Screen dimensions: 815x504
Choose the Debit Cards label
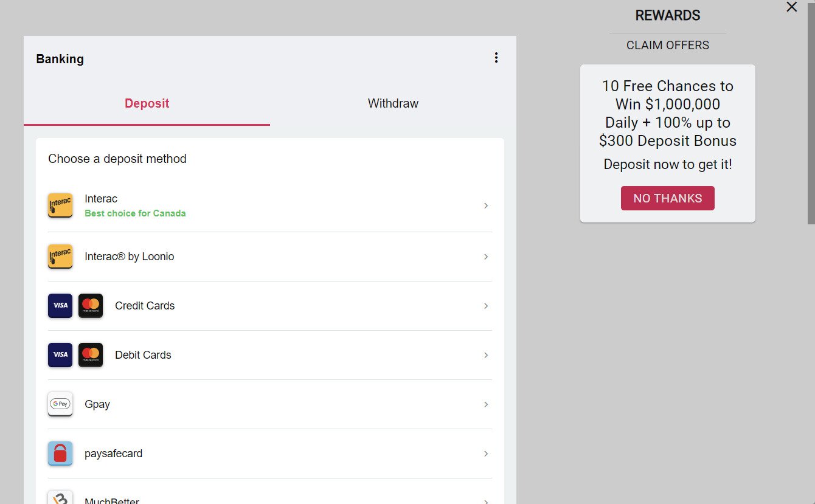[x=143, y=355]
